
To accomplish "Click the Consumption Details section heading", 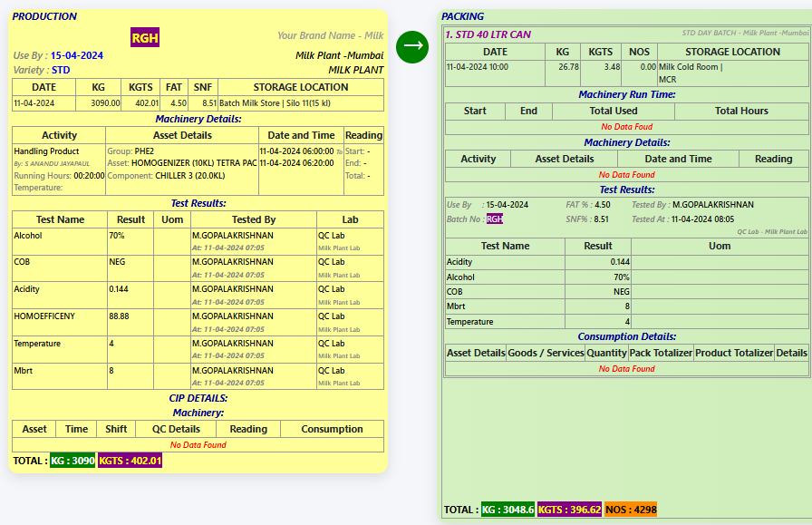I will pos(627,336).
